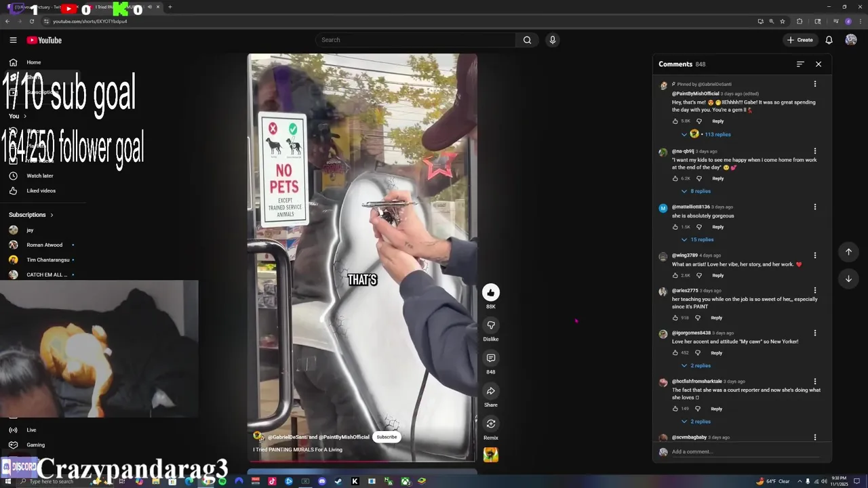Expand the You section chevron

coord(25,116)
